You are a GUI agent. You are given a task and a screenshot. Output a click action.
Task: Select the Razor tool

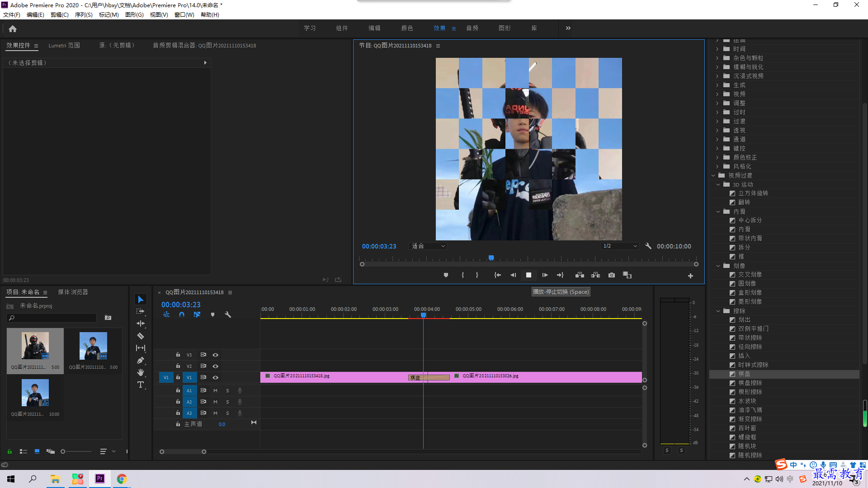click(x=141, y=336)
